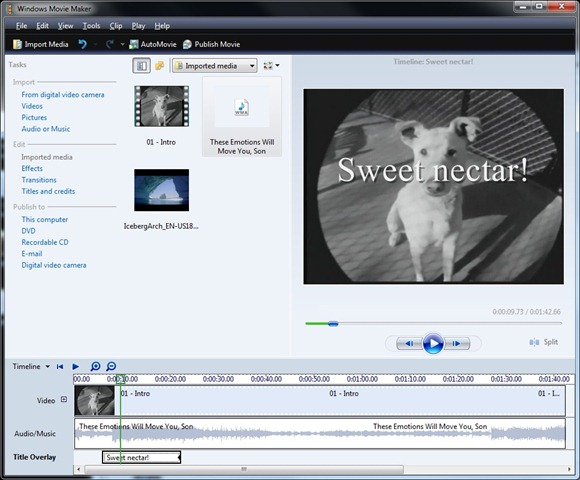580x480 pixels.
Task: Click the timeline playhead marker
Action: 120,379
